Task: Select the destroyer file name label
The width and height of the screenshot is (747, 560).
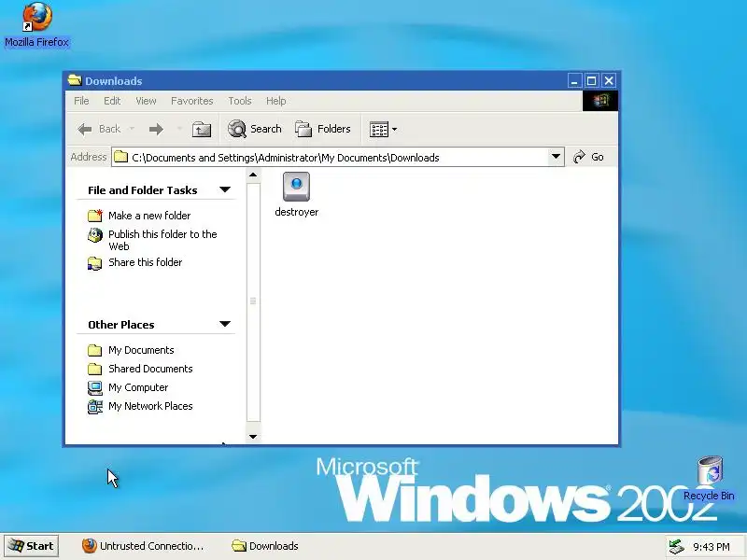Action: click(x=296, y=212)
